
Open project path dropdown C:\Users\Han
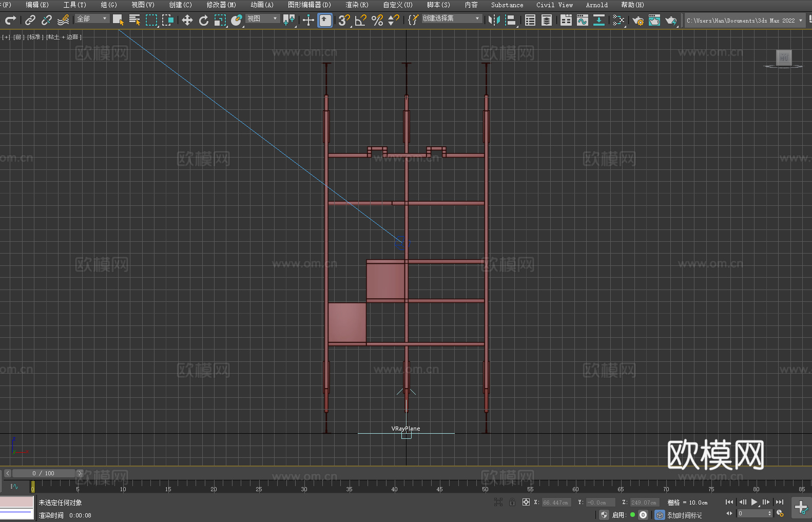[x=745, y=21]
